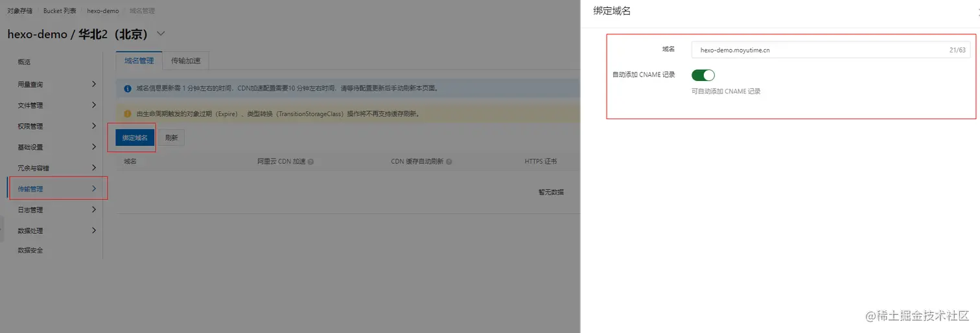Open hexo-demo breadcrumb link

click(103, 11)
